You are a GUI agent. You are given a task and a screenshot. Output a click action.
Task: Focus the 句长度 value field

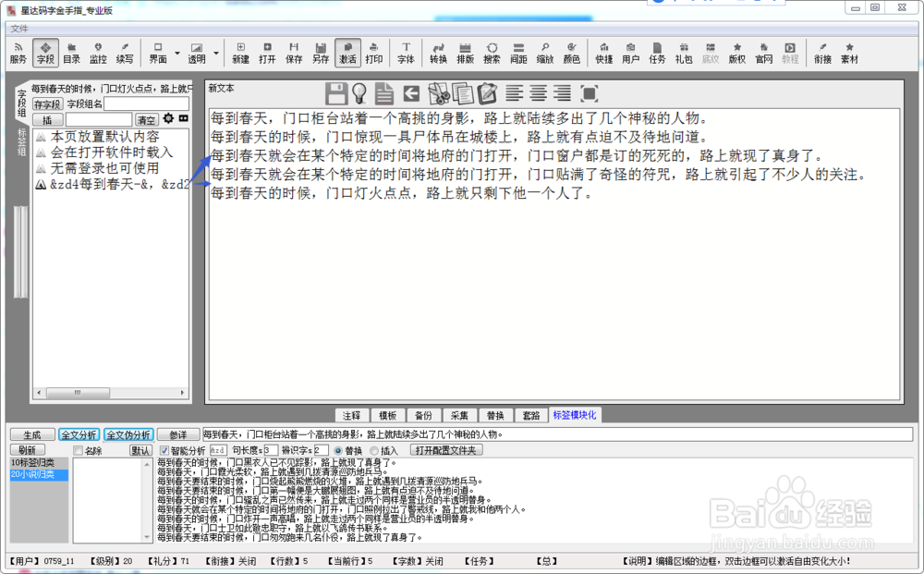click(x=270, y=451)
